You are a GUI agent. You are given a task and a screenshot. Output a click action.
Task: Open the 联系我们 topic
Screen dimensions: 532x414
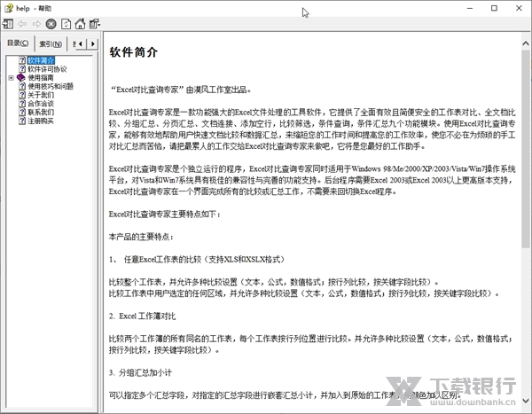tap(41, 113)
